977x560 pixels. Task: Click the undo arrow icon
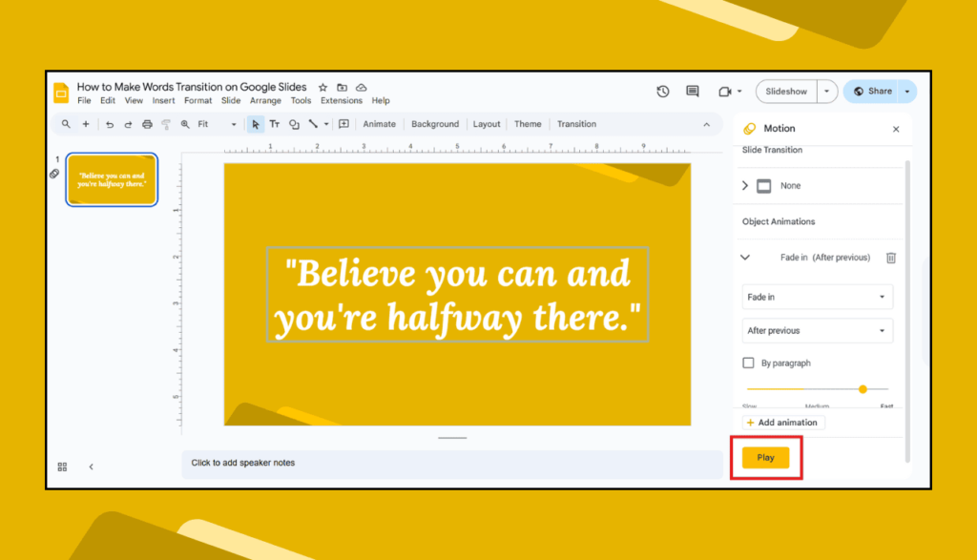[x=110, y=124]
